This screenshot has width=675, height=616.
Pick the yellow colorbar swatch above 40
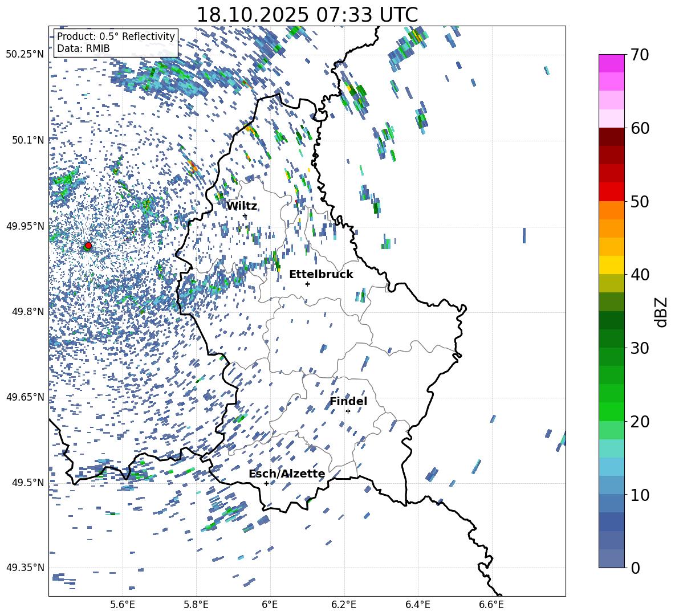[x=612, y=265]
